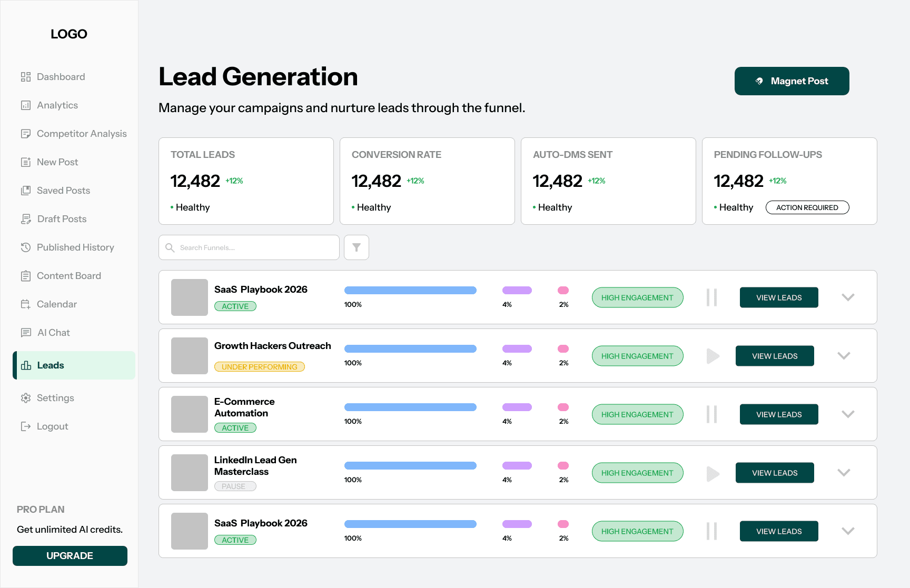This screenshot has height=588, width=910.
Task: View leads for E-Commerce Automation
Action: click(x=779, y=414)
